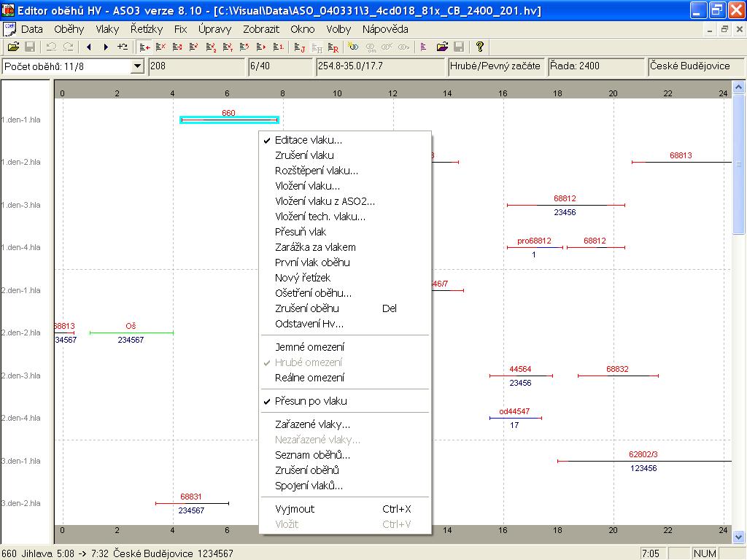Viewport: 747px width, 560px height.
Task: Click the list icon with red R
Action: tap(333, 47)
